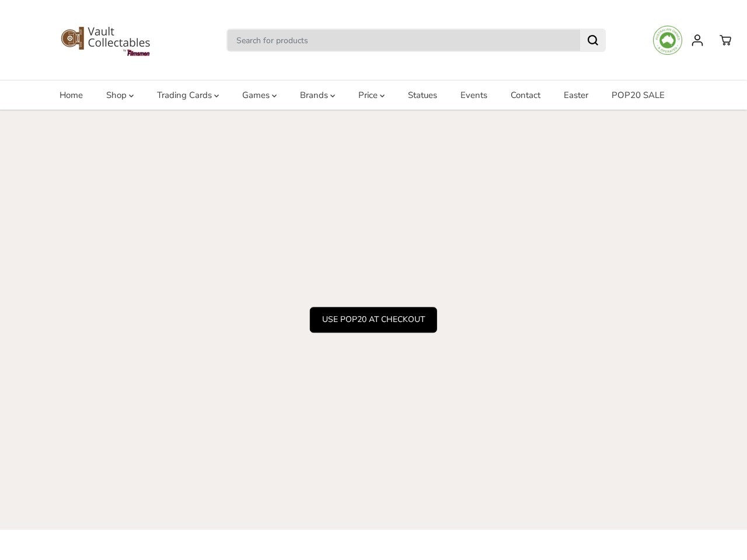Viewport: 747px width, 560px height.
Task: Click inside the product search field
Action: (x=404, y=40)
